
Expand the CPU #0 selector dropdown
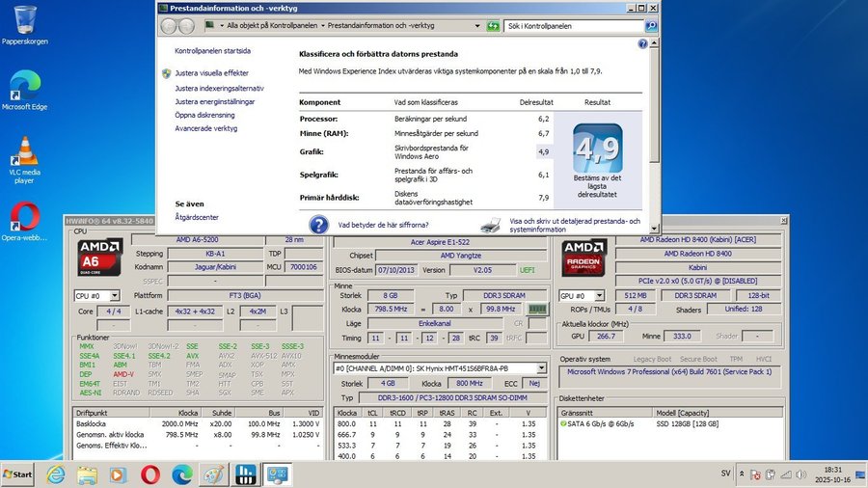coord(114,295)
